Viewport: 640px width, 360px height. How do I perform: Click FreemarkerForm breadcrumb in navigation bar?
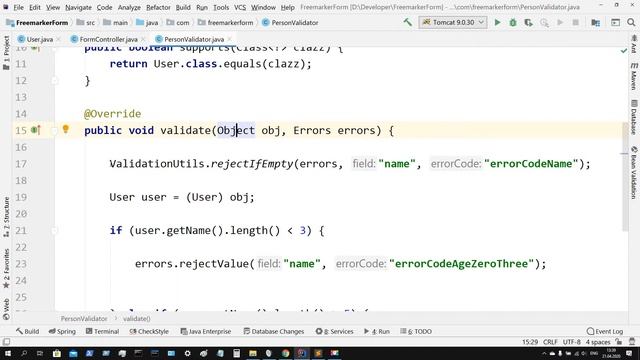pyautogui.click(x=37, y=23)
